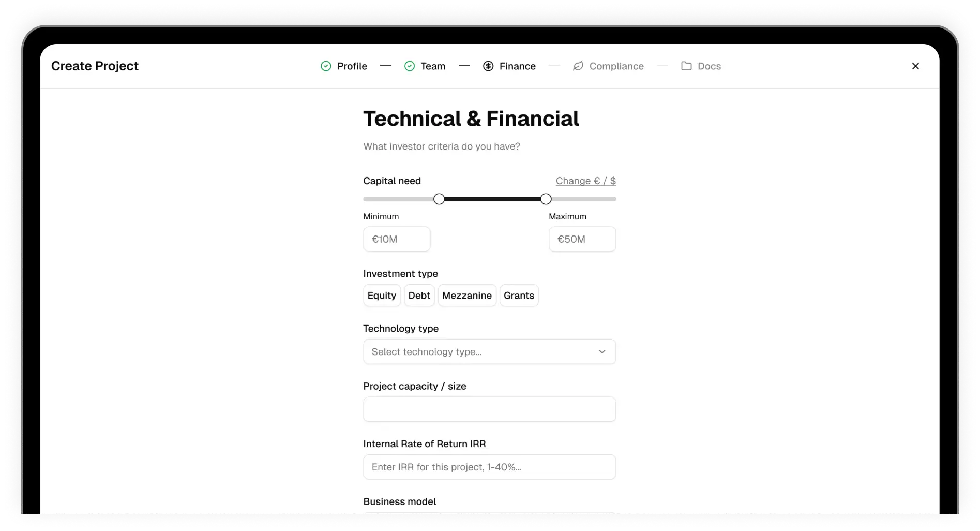980x531 pixels.
Task: Click the Internal Rate of Return input
Action: click(490, 467)
